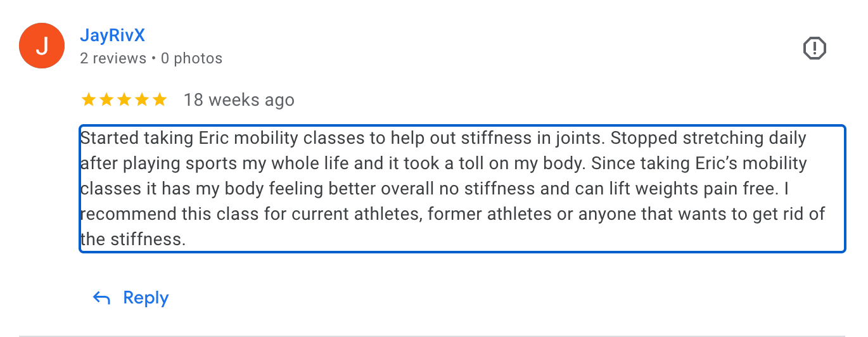Click the third rating star
This screenshot has width=868, height=337.
[124, 99]
